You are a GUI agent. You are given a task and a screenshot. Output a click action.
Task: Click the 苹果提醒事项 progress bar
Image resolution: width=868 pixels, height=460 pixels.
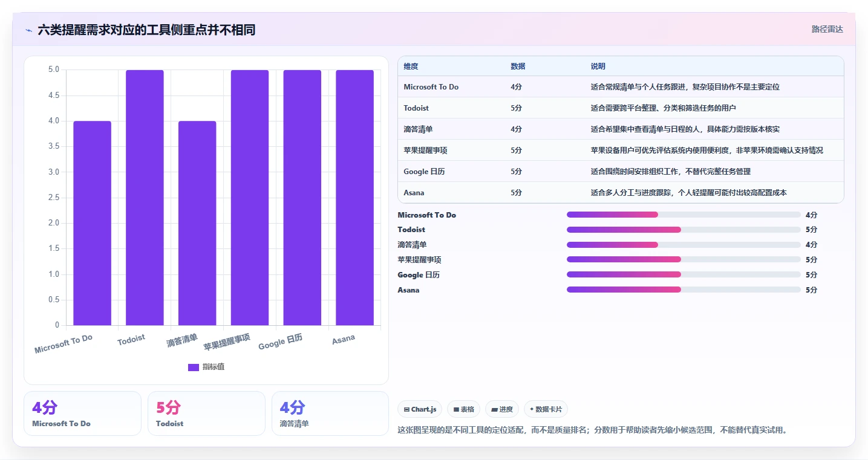684,260
